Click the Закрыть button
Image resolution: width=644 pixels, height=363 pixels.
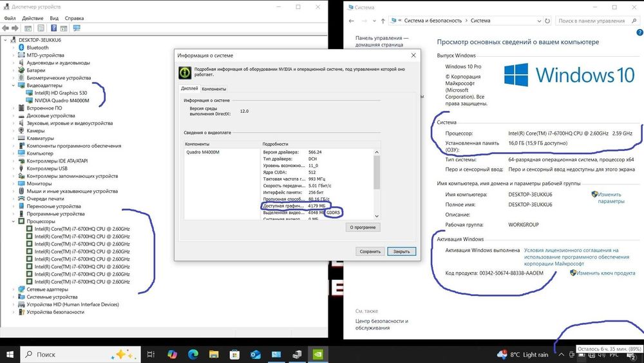point(401,251)
